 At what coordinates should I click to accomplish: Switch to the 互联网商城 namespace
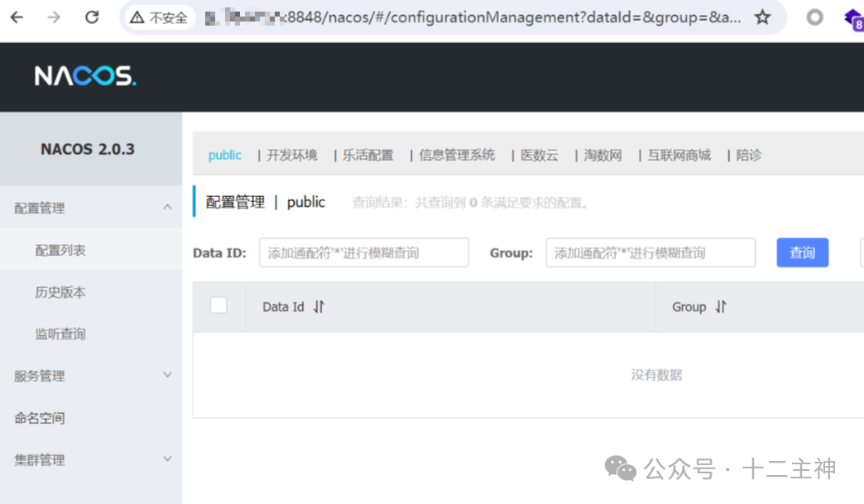coord(679,156)
